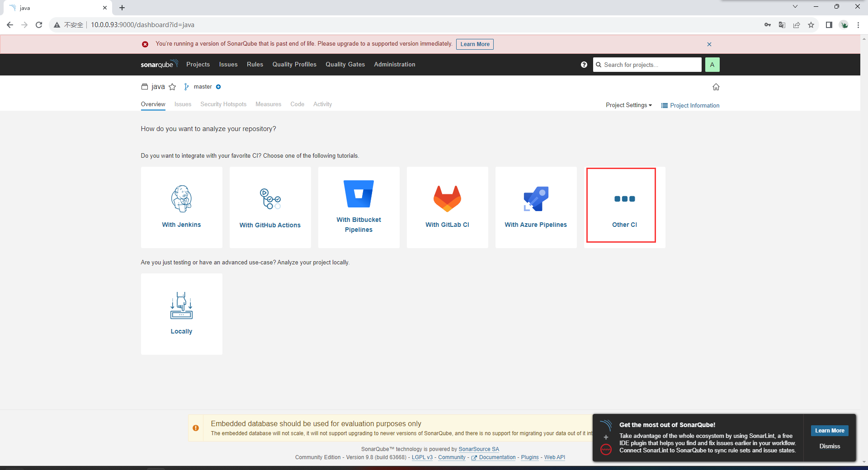Expand the Project Settings dropdown
Screen dimensions: 868x470
pos(629,105)
